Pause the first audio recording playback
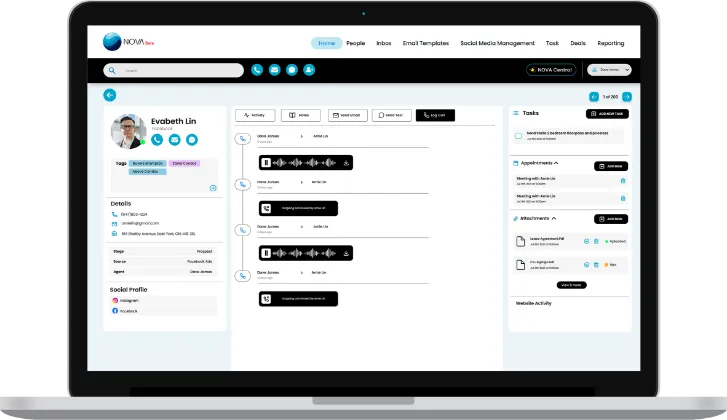Screen dimensions: 727x420 (x=266, y=162)
